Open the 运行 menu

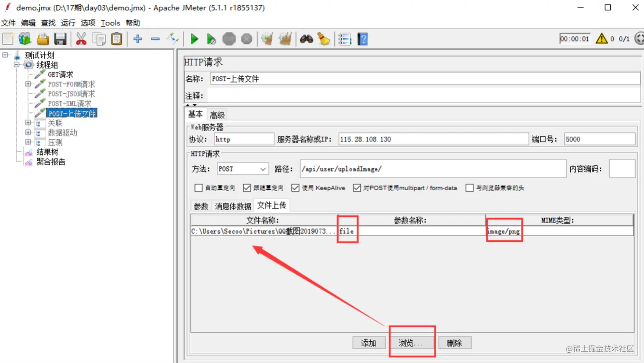pyautogui.click(x=68, y=23)
